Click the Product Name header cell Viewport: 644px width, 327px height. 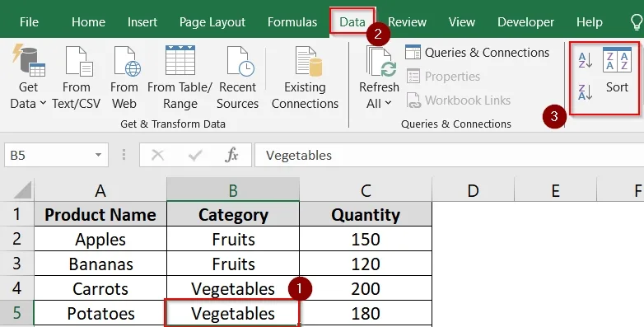click(100, 214)
